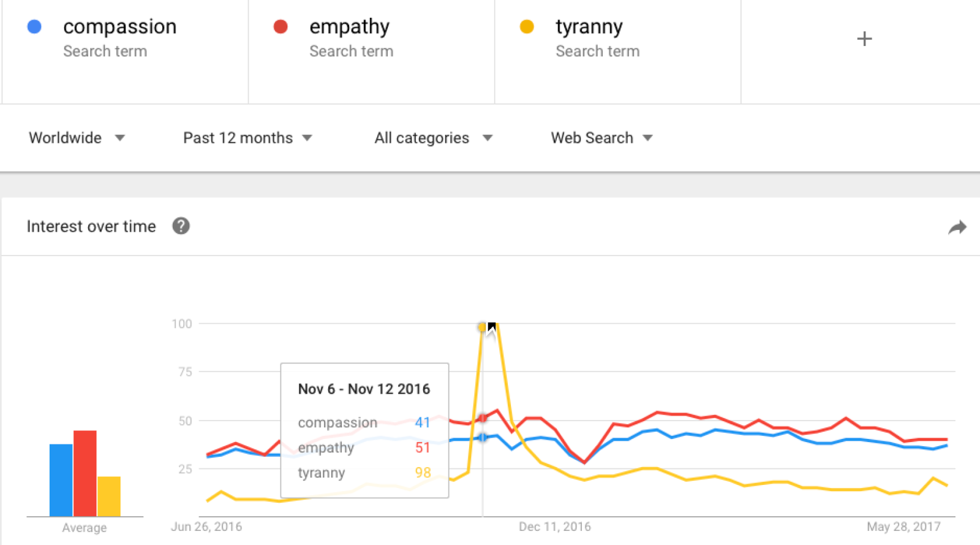
Task: Expand the All categories dropdown
Action: (433, 138)
